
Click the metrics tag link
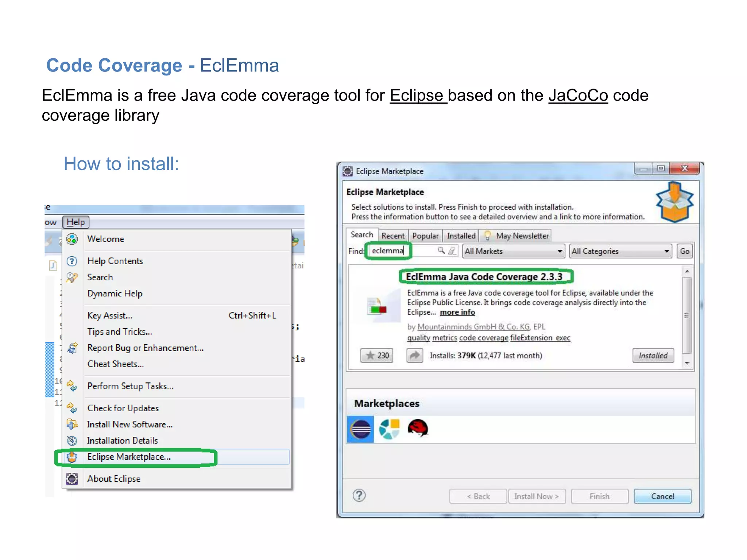coord(445,338)
